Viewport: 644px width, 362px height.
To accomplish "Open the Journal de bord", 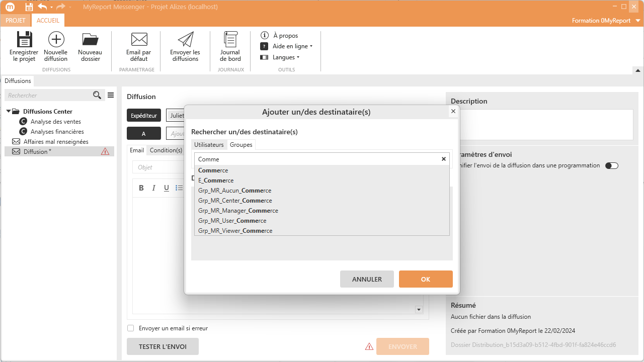I will (x=230, y=40).
